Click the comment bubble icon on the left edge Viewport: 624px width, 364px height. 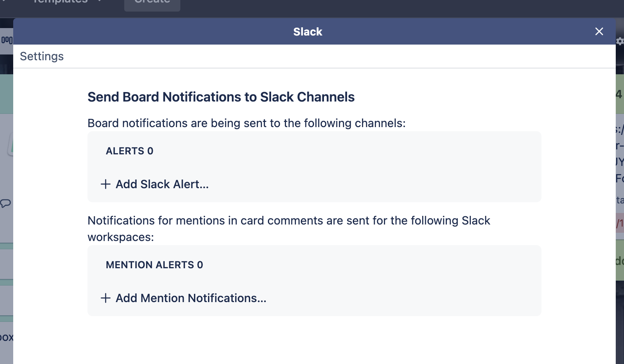tap(5, 203)
